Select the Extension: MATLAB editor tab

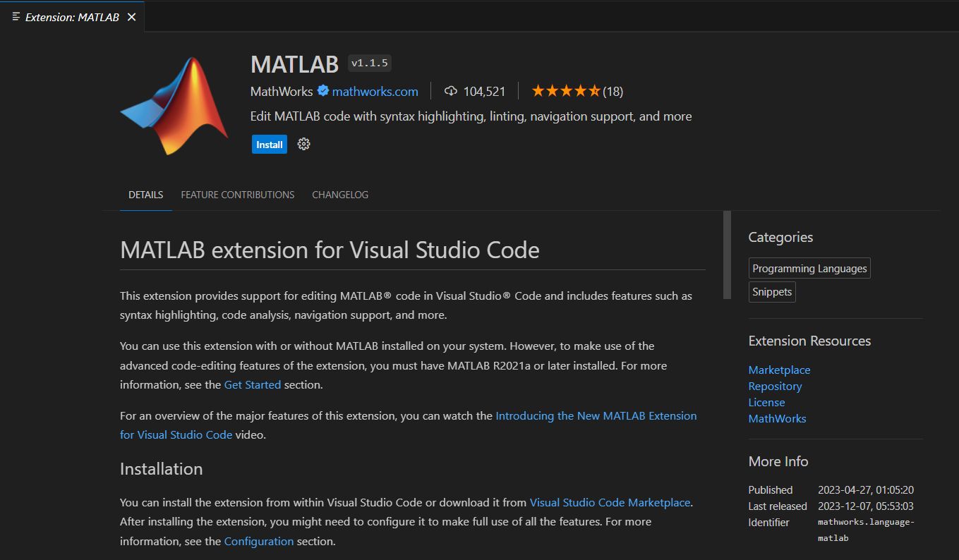(x=72, y=17)
